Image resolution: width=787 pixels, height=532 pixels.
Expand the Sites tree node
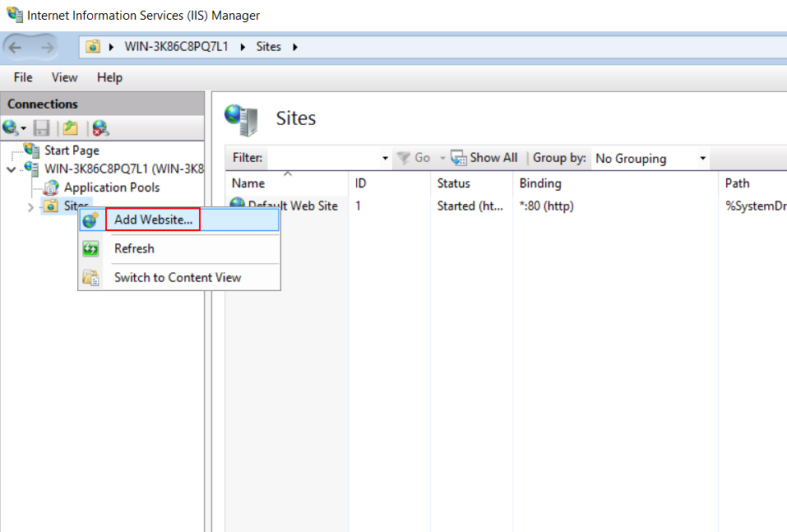(30, 206)
